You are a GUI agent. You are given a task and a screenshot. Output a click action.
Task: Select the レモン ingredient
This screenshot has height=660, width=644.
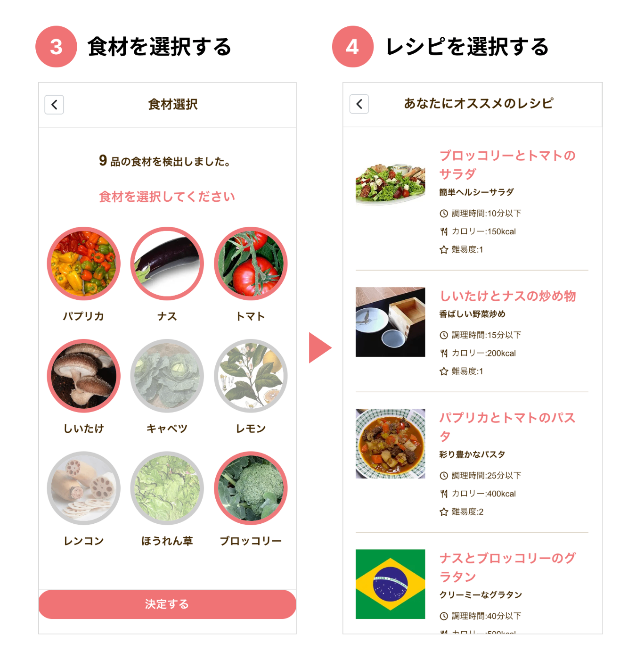251,376
